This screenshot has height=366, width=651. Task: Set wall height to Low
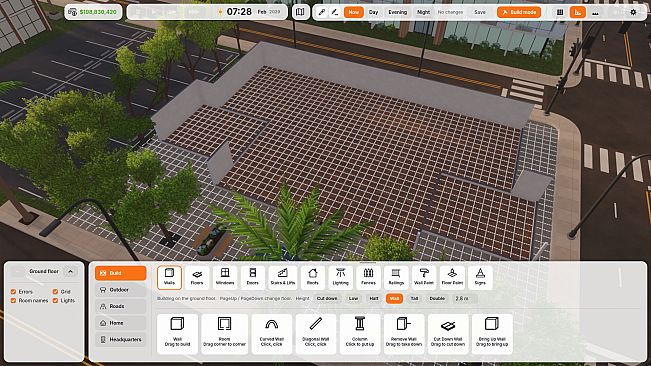pos(353,298)
